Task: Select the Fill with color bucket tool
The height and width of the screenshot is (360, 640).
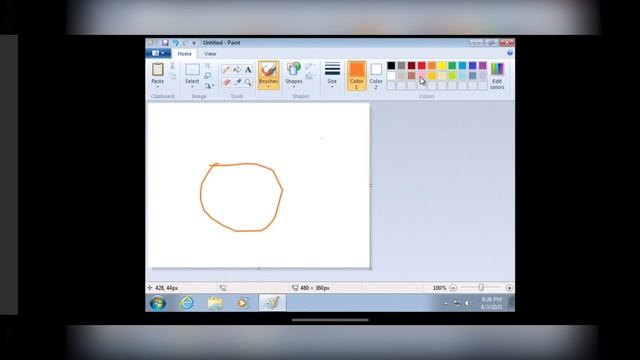Action: [237, 70]
